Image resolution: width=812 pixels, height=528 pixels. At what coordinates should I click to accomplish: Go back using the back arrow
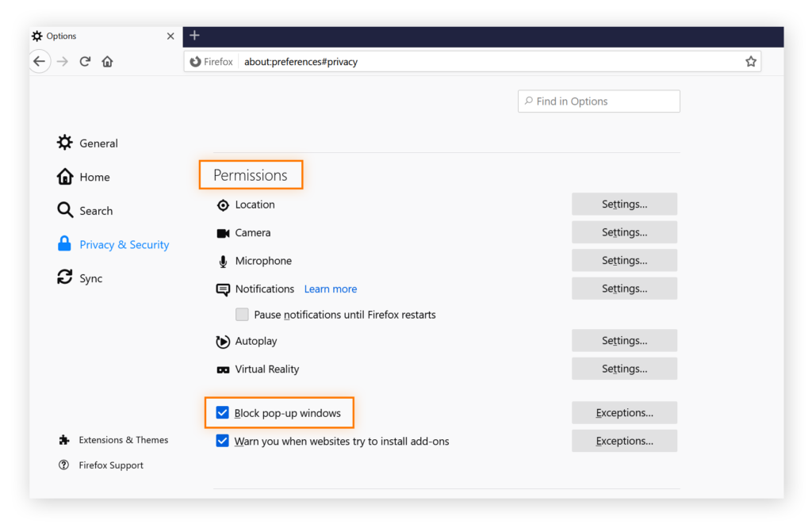(x=40, y=62)
